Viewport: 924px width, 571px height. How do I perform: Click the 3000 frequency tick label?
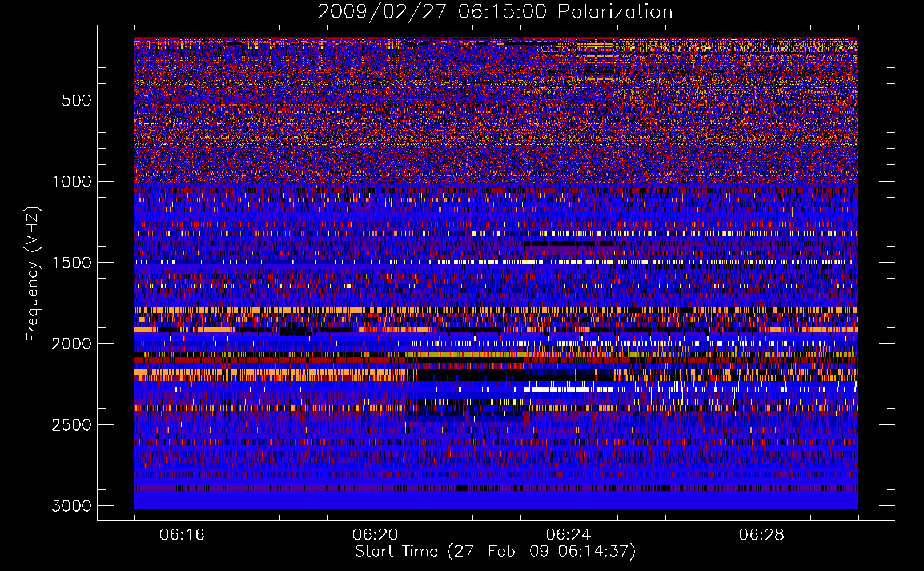(x=71, y=506)
